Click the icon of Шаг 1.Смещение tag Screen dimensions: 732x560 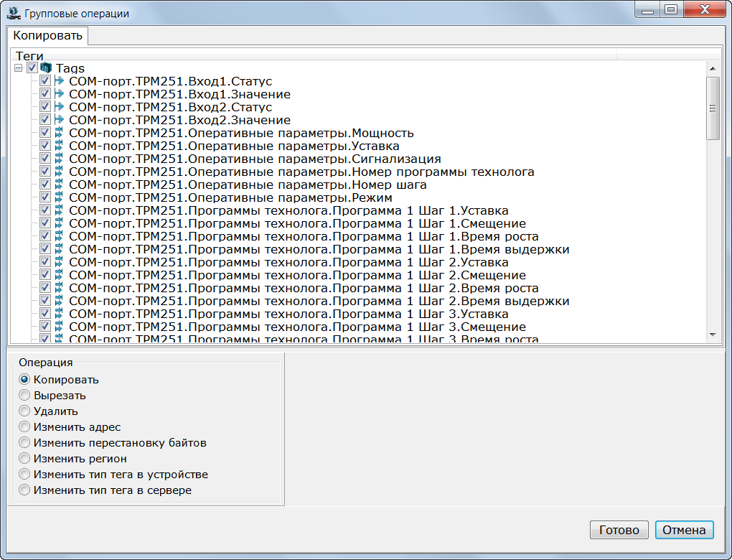pos(59,223)
